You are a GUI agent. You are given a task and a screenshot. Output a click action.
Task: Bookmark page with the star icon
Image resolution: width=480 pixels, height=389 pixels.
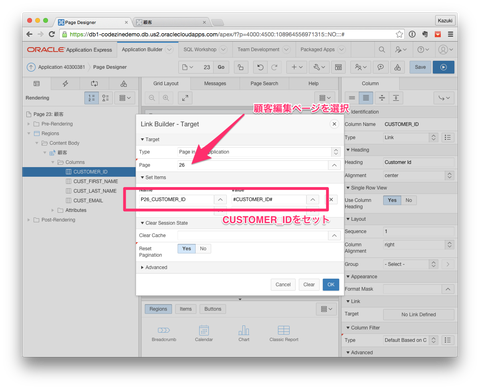pos(399,34)
